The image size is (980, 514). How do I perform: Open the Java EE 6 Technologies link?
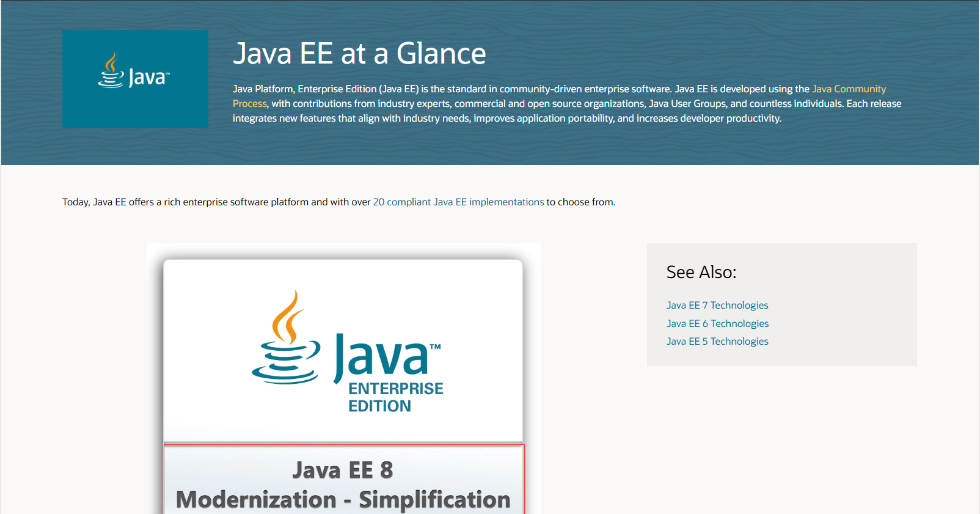coord(717,324)
